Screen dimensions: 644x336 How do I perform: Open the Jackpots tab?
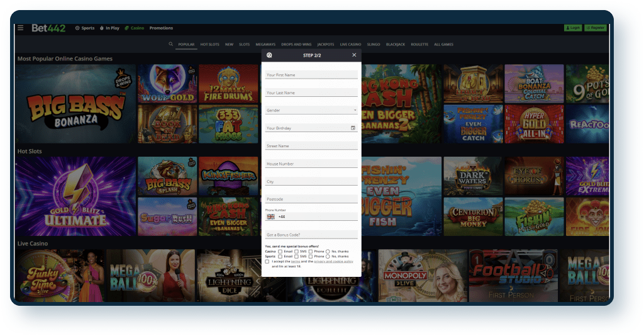325,45
